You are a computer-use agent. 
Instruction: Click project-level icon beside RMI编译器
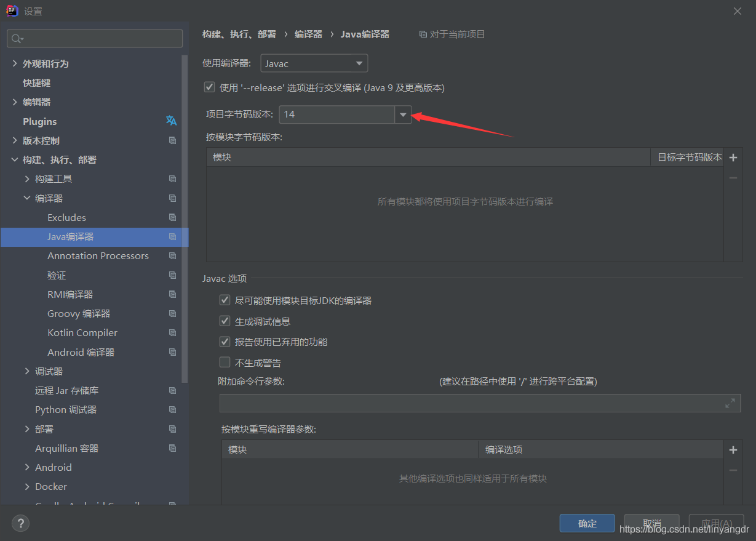tap(172, 294)
